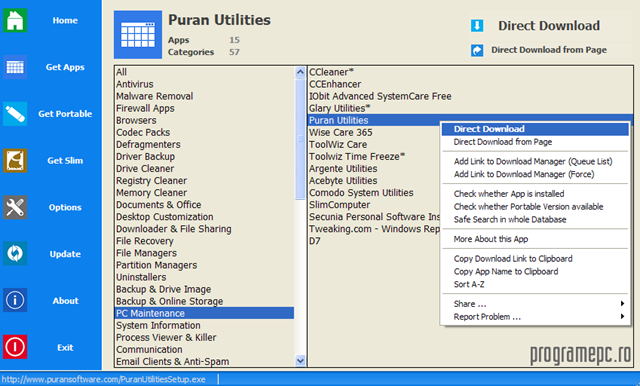640x386 pixels.
Task: Click the Get Apps sidebar label
Action: coord(65,67)
